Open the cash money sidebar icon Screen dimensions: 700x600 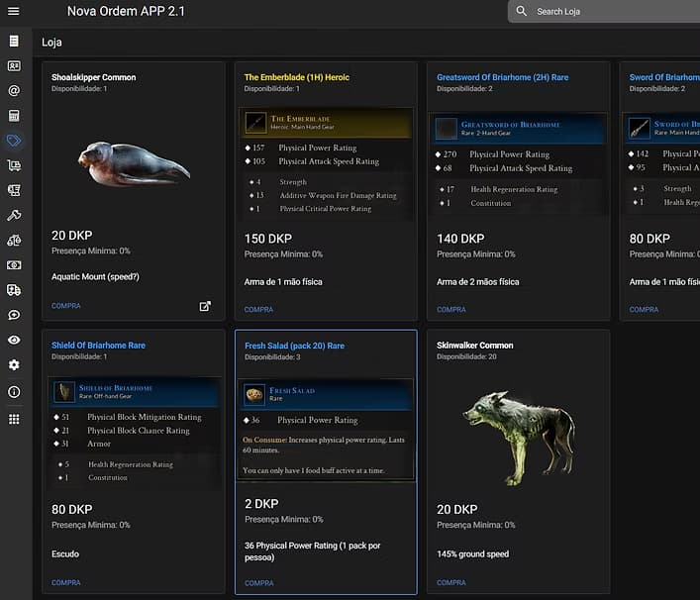click(x=14, y=265)
